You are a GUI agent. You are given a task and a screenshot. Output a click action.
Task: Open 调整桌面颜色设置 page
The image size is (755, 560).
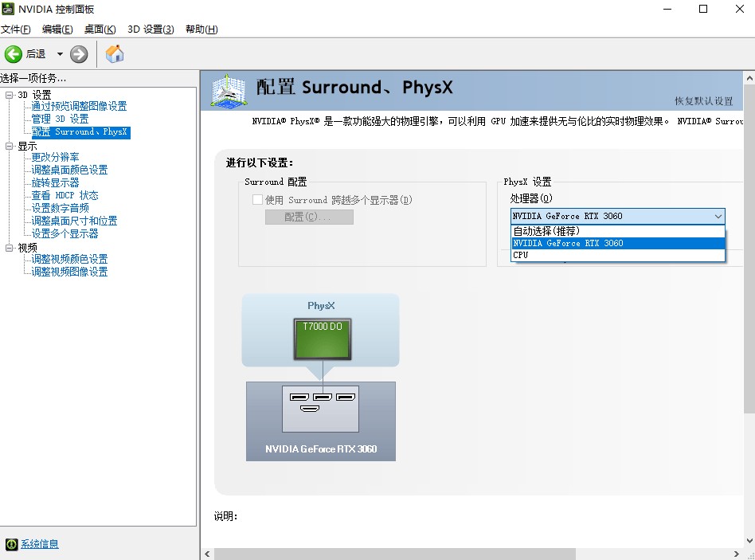pos(69,170)
